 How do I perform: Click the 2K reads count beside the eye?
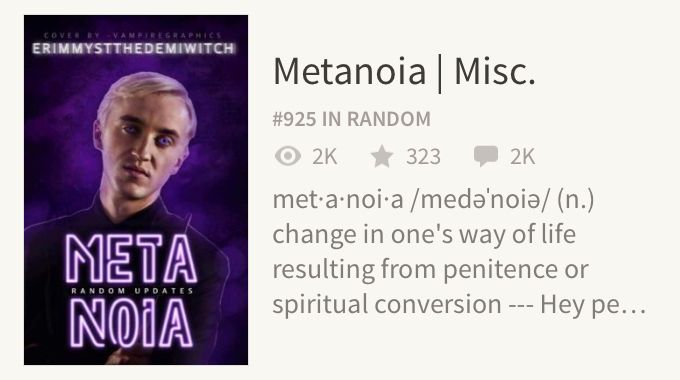(324, 157)
